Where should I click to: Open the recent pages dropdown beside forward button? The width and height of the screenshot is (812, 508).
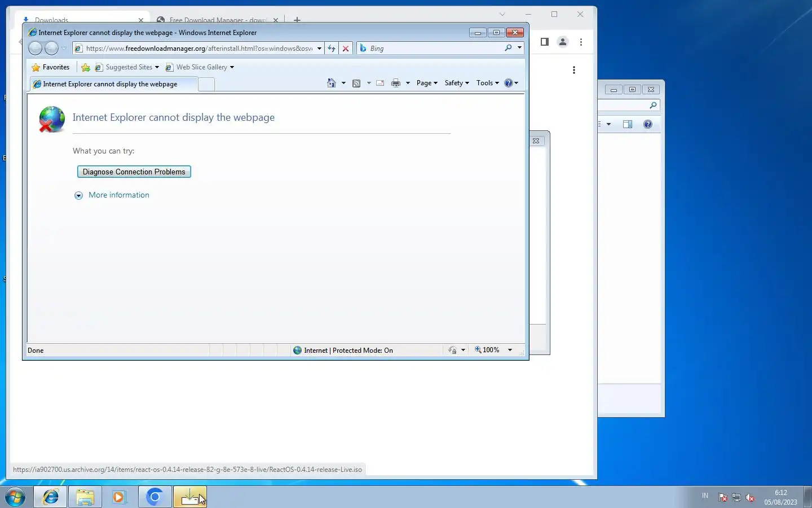tap(64, 49)
